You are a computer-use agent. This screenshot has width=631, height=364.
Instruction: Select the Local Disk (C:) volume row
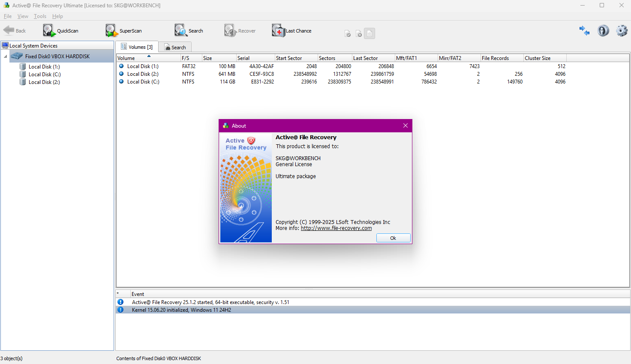tap(342, 82)
